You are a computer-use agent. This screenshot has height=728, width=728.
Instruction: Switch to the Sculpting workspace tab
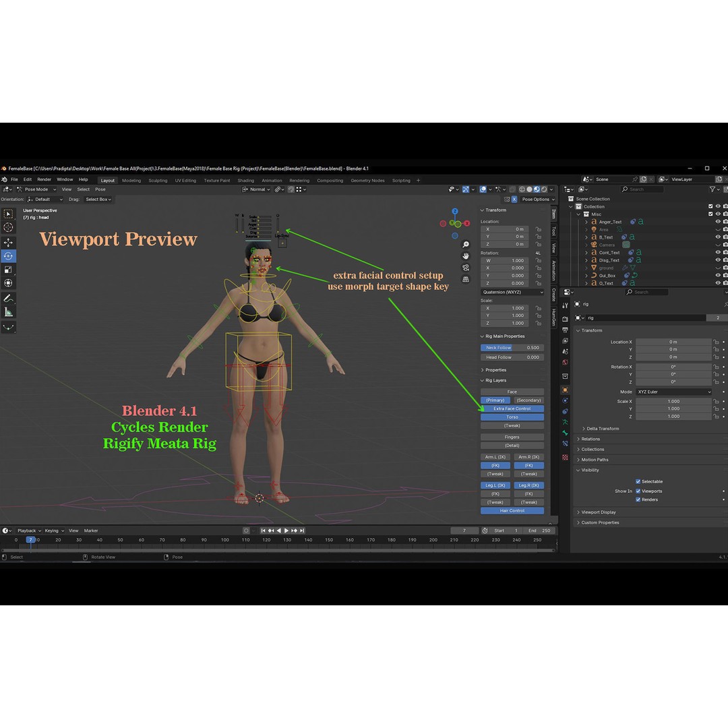[158, 181]
